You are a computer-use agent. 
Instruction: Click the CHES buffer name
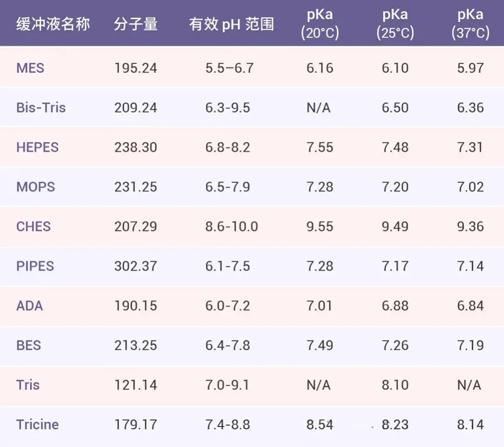[x=33, y=226]
